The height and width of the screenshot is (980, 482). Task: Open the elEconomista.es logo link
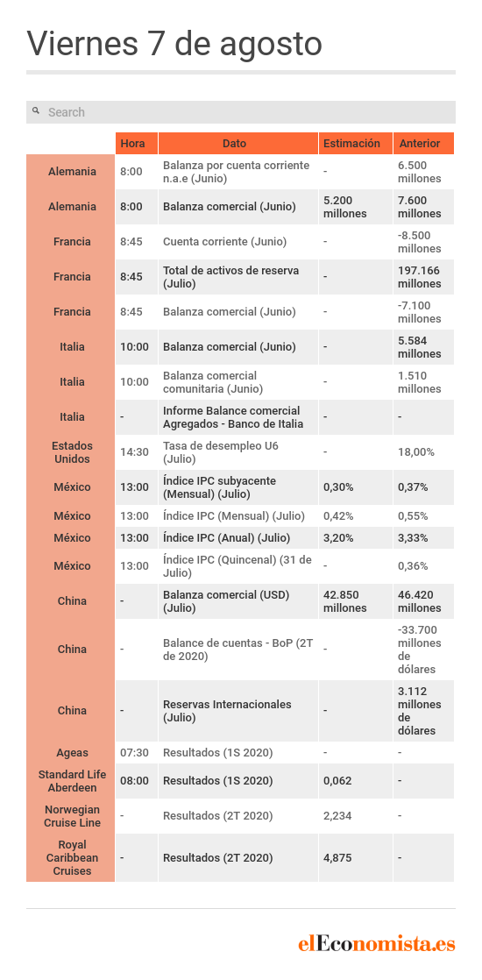(x=376, y=944)
